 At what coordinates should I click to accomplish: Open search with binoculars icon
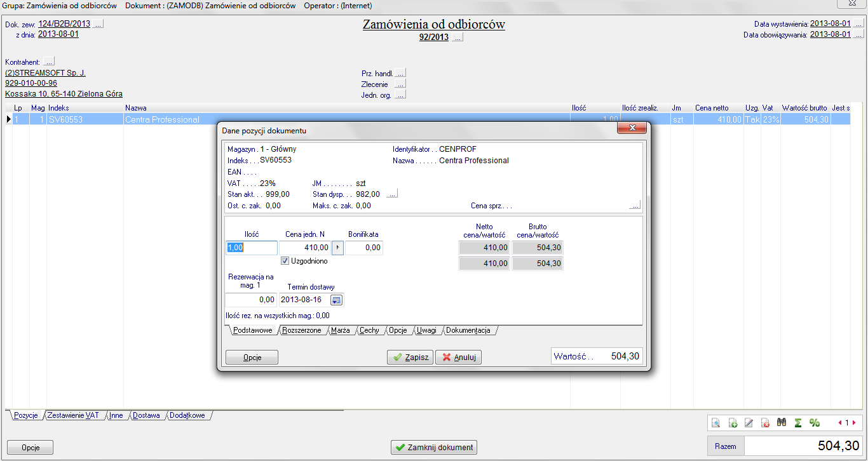(782, 423)
